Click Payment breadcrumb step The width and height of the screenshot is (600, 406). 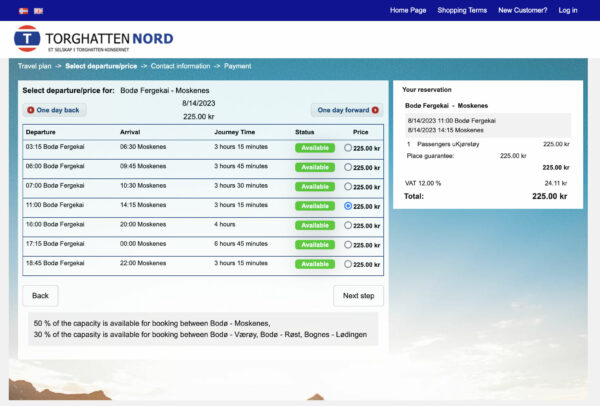[x=238, y=66]
